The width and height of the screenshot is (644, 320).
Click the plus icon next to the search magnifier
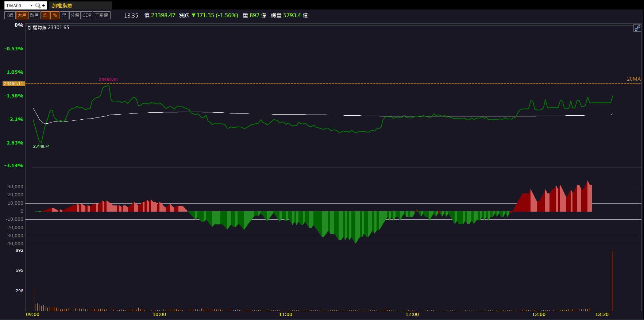tap(44, 5)
